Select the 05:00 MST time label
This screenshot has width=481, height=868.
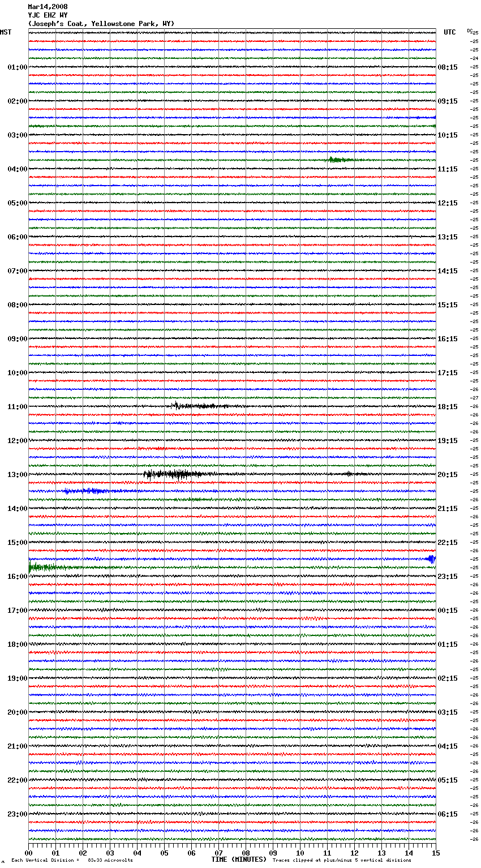[18, 203]
